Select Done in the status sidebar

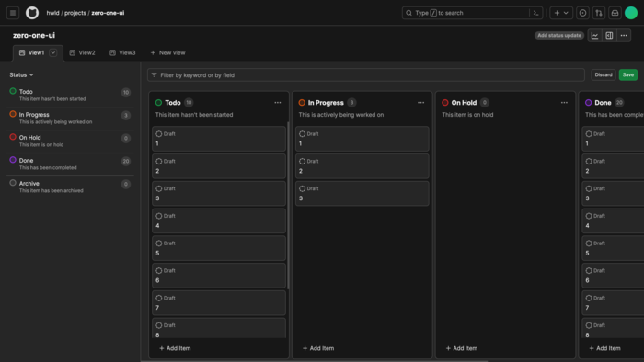click(x=70, y=164)
